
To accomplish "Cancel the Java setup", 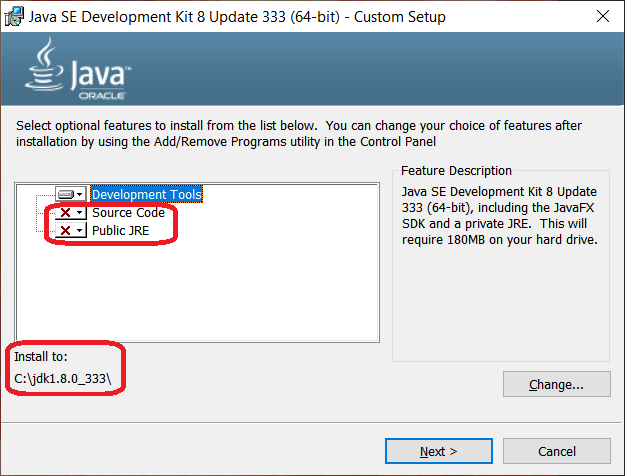I will click(x=556, y=451).
